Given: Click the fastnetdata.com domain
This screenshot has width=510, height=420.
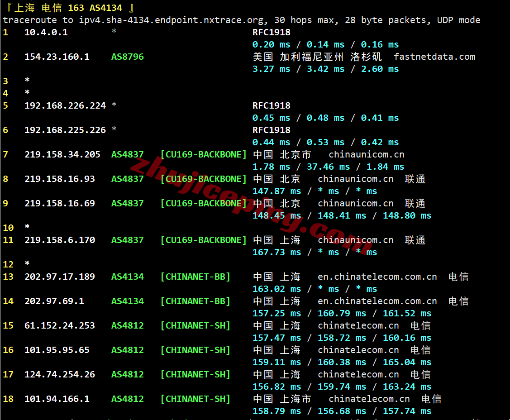Looking at the screenshot, I should pos(434,57).
